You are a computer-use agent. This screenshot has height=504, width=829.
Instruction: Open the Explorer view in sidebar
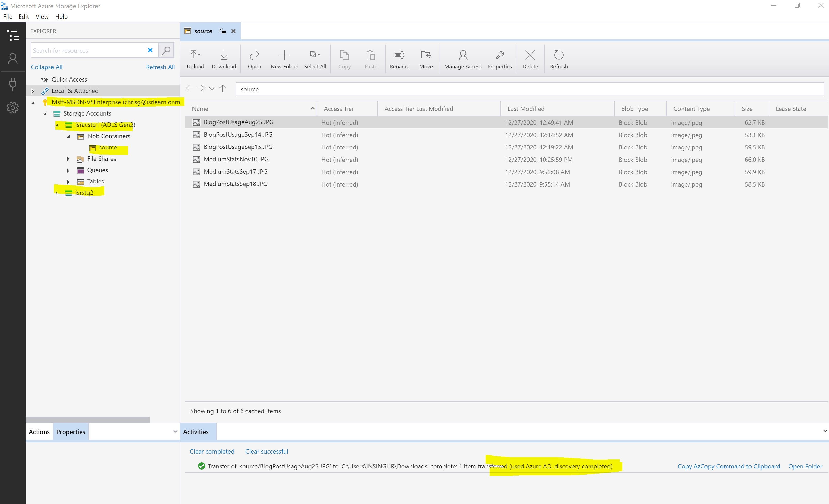[13, 36]
